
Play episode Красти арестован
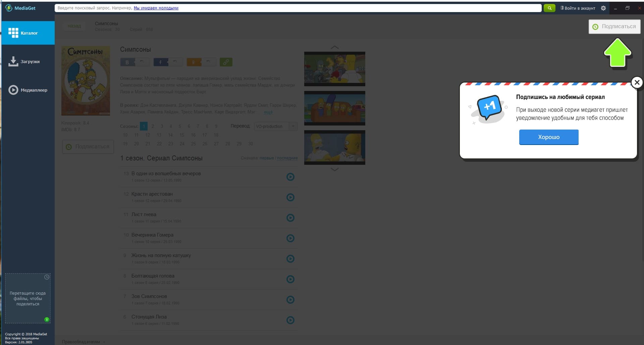[x=290, y=197]
